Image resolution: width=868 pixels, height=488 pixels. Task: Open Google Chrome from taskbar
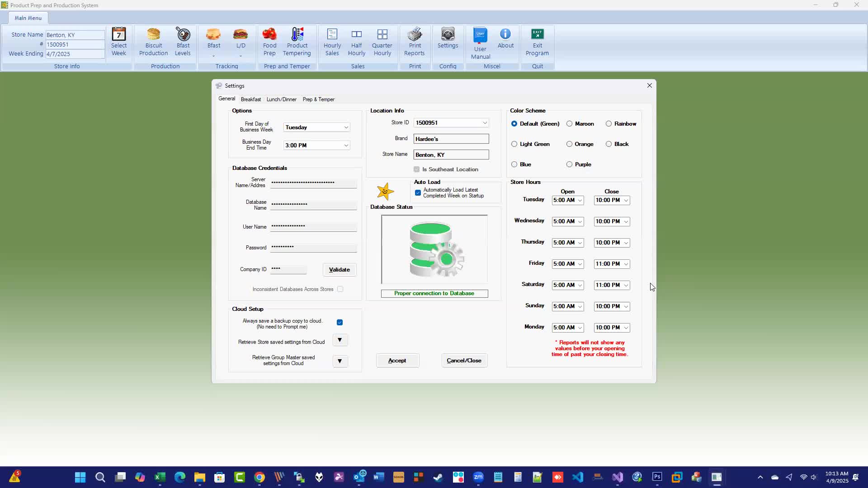coord(259,477)
